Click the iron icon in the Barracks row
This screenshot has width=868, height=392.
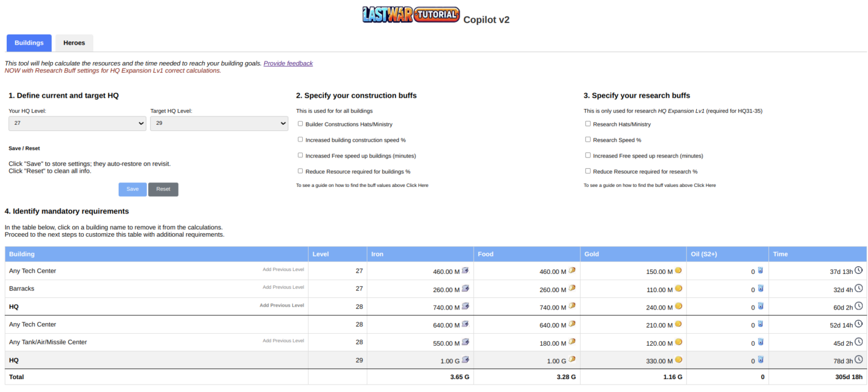466,289
